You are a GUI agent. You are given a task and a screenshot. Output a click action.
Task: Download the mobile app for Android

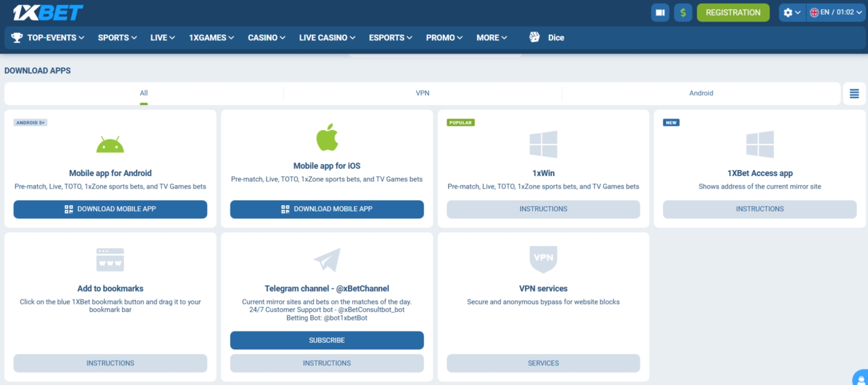(110, 209)
